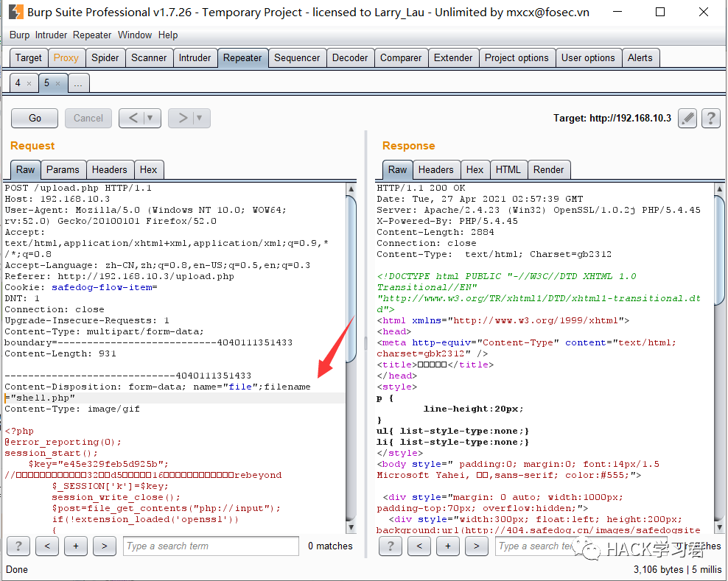The height and width of the screenshot is (581, 728).
Task: Open the User options tab
Action: [x=588, y=58]
